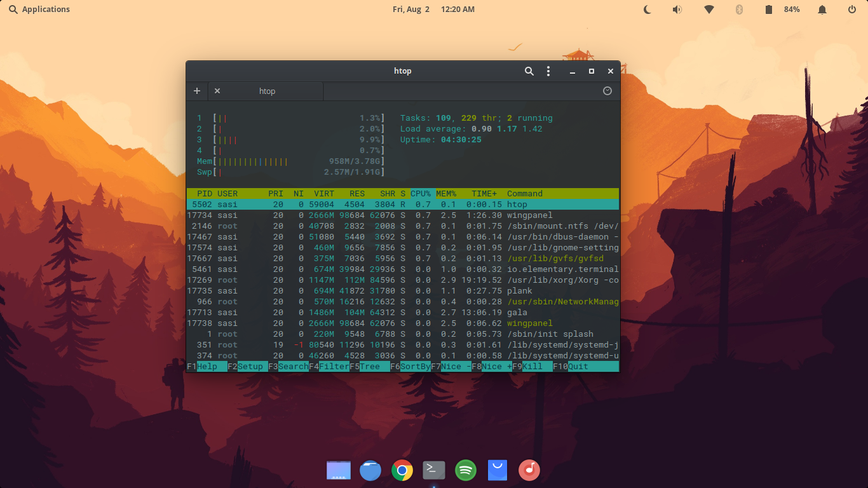
Task: Open the web browser from the dock
Action: [x=370, y=470]
